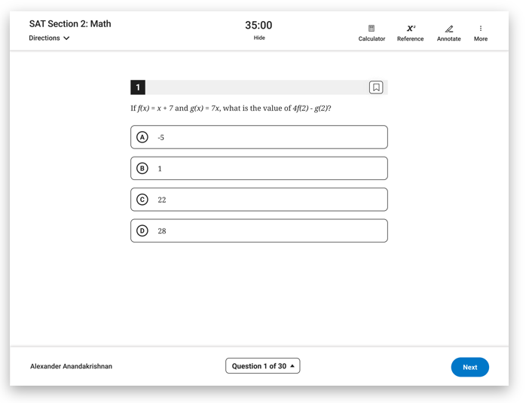Image resolution: width=532 pixels, height=403 pixels.
Task: Click the Reference label in toolbar
Action: (x=410, y=38)
